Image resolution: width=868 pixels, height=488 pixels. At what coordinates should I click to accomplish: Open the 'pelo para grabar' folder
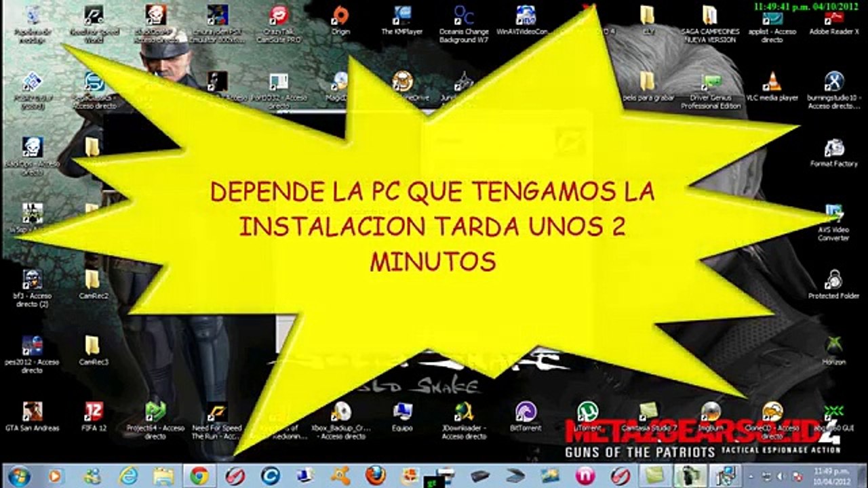pos(648,86)
